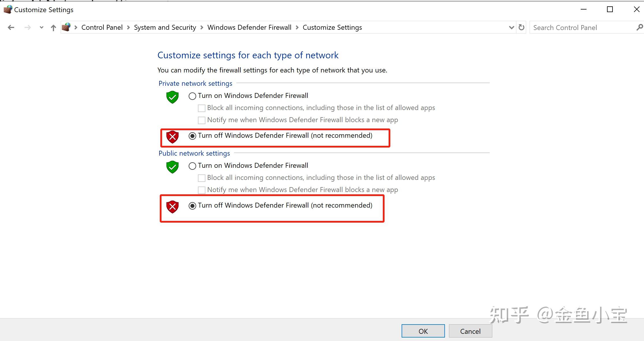Click green shield under Private network settings
644x341 pixels.
click(x=172, y=97)
